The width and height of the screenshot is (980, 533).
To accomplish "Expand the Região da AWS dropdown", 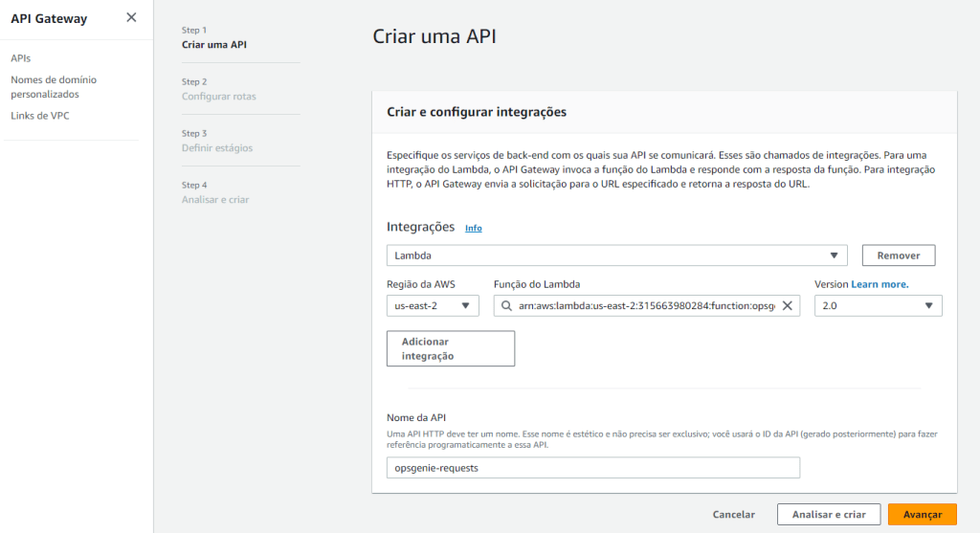I will 432,305.
